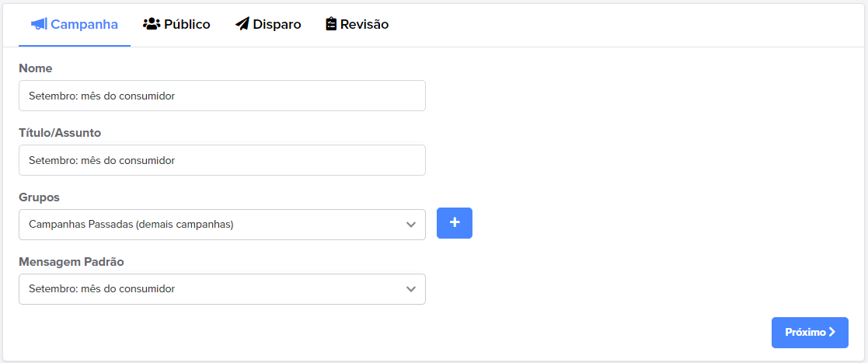Image resolution: width=868 pixels, height=363 pixels.
Task: Click the Título/Assunto field label
Action: tap(60, 133)
